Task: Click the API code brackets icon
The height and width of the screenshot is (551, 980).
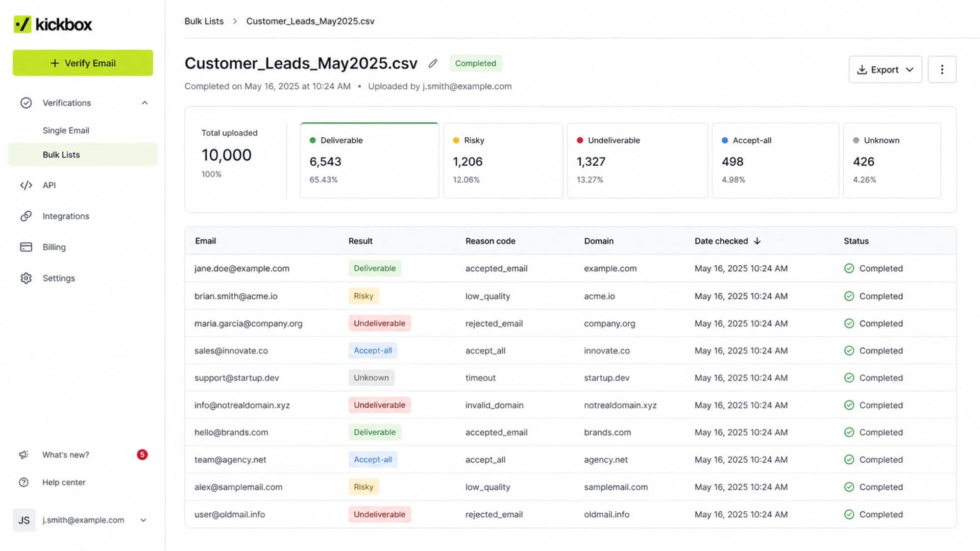Action: 26,185
